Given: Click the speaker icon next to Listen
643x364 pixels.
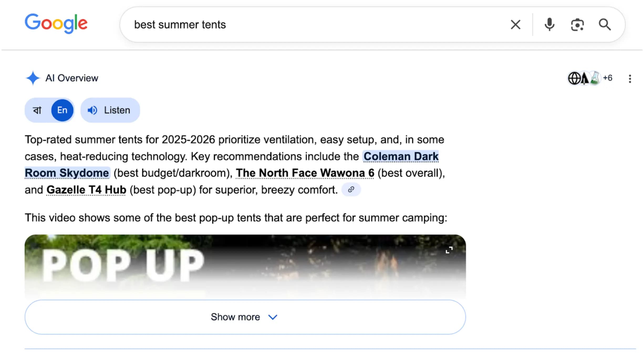Looking at the screenshot, I should 92,110.
